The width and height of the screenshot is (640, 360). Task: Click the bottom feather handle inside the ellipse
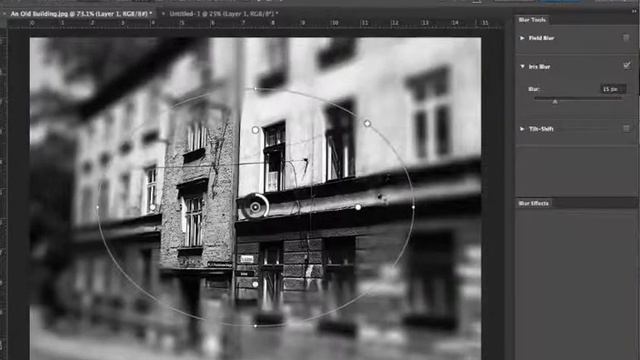[255, 284]
